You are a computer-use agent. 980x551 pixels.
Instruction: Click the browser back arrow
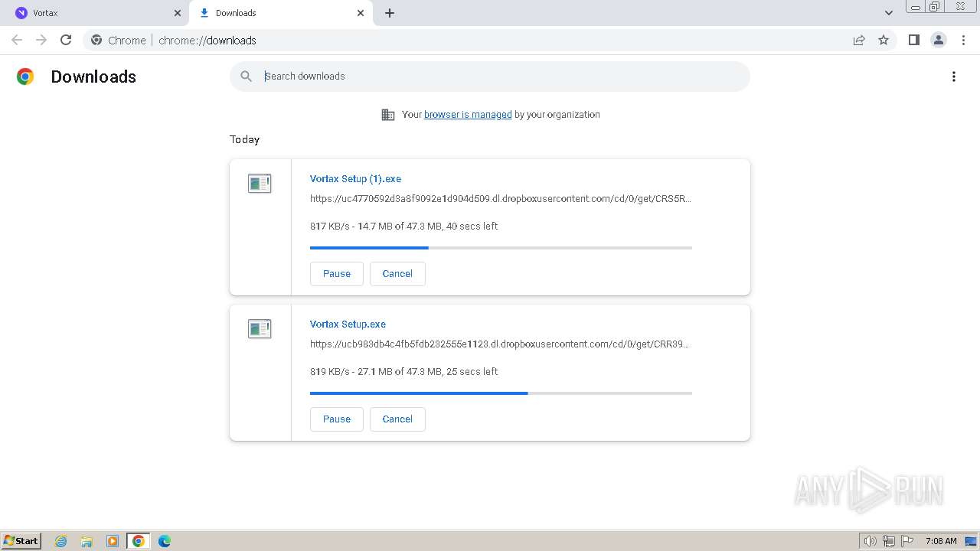pos(17,41)
